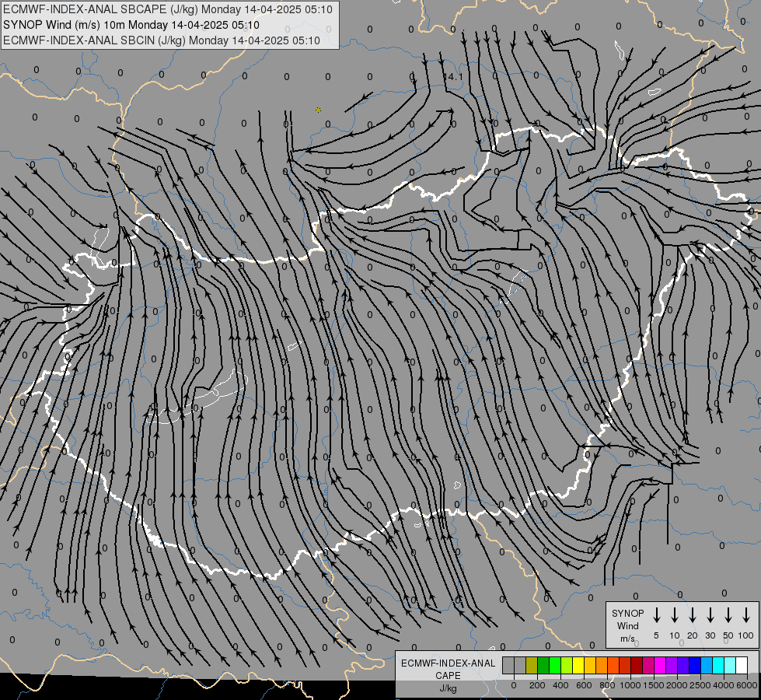Click the wind arrow above 10 m/s
This screenshot has height=700, width=761.
pyautogui.click(x=675, y=615)
